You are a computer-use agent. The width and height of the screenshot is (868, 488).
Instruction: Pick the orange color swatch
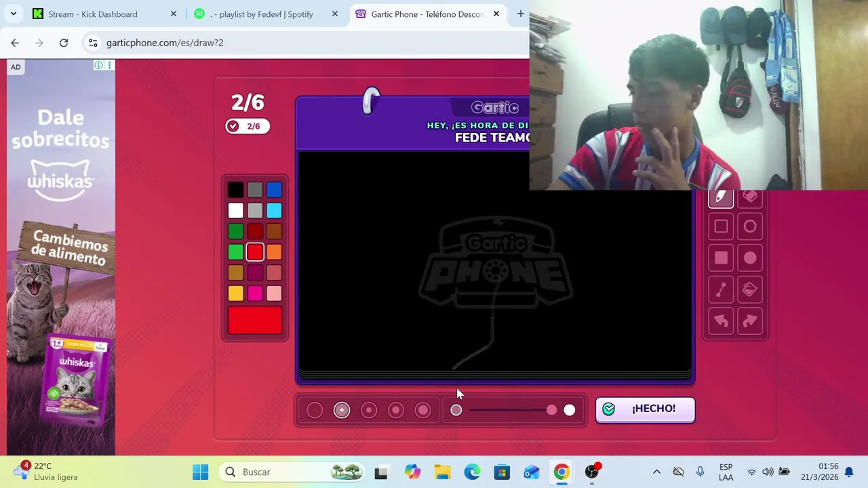pos(274,252)
